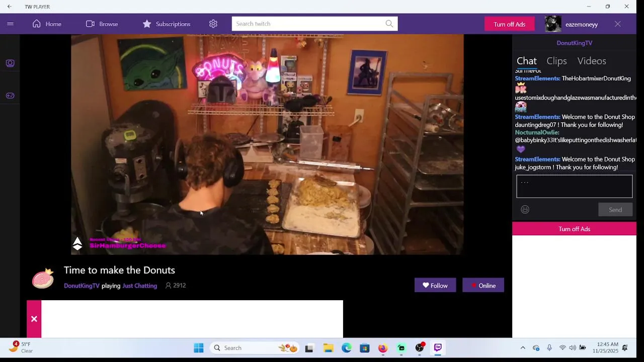The height and width of the screenshot is (362, 644).
Task: Click the eazemoneyy username
Action: click(582, 24)
